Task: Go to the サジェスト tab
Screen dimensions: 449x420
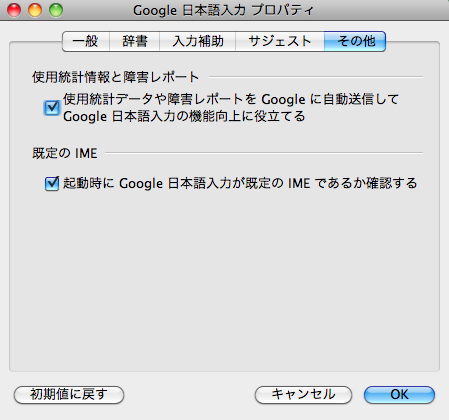Action: (279, 41)
